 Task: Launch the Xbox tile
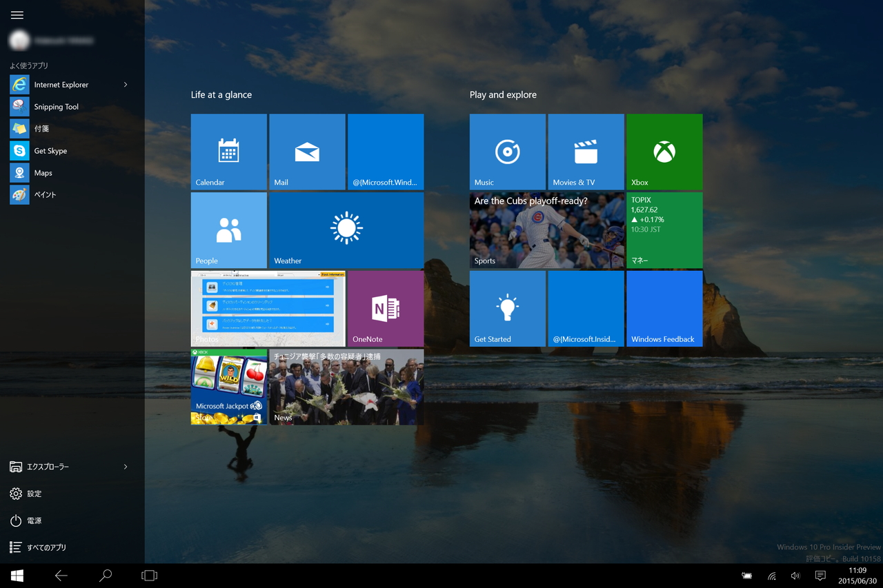[664, 152]
